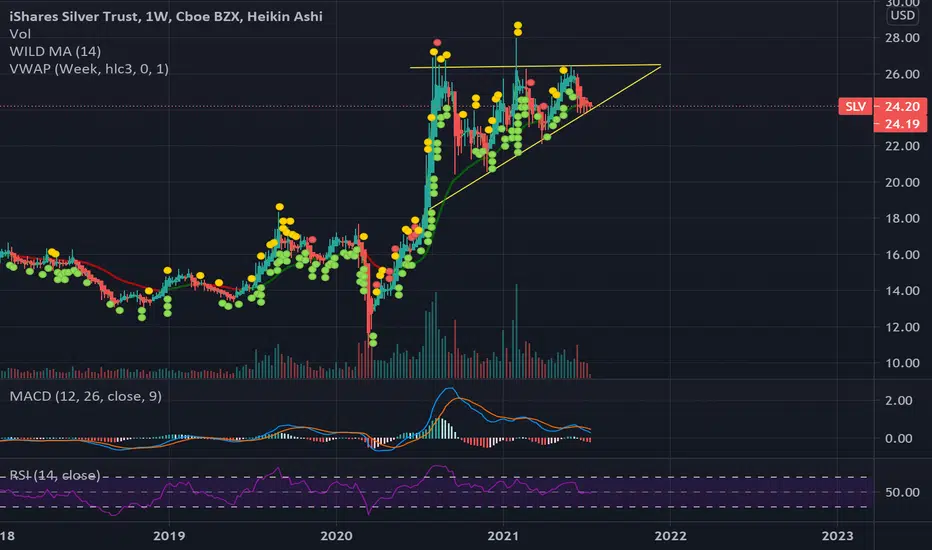The image size is (932, 550).
Task: Click the 24.19 price label
Action: coord(901,124)
